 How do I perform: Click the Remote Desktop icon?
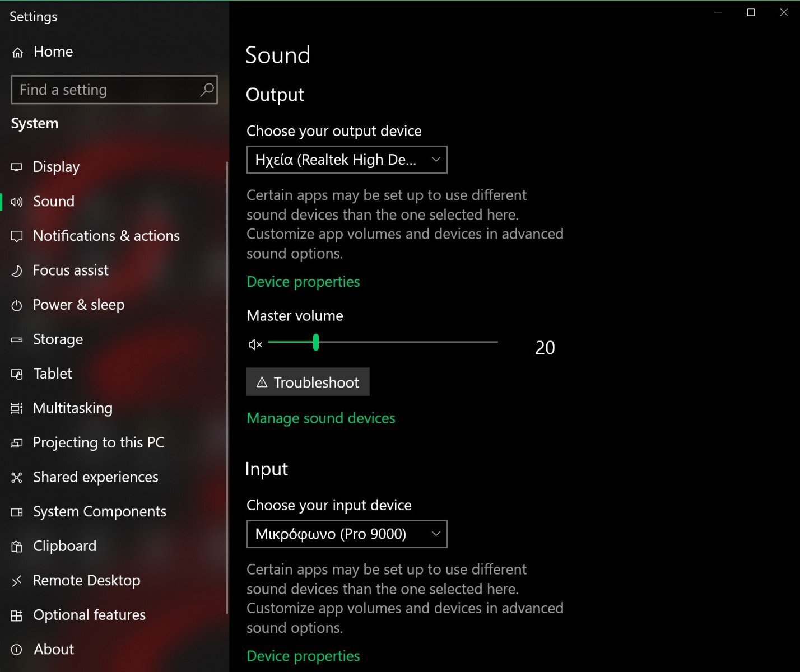point(17,581)
